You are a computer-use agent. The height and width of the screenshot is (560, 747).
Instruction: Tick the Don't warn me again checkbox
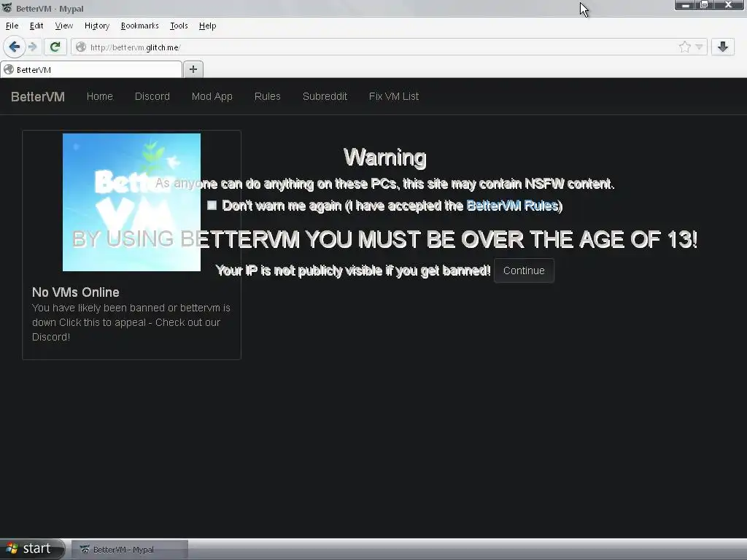[x=212, y=205]
